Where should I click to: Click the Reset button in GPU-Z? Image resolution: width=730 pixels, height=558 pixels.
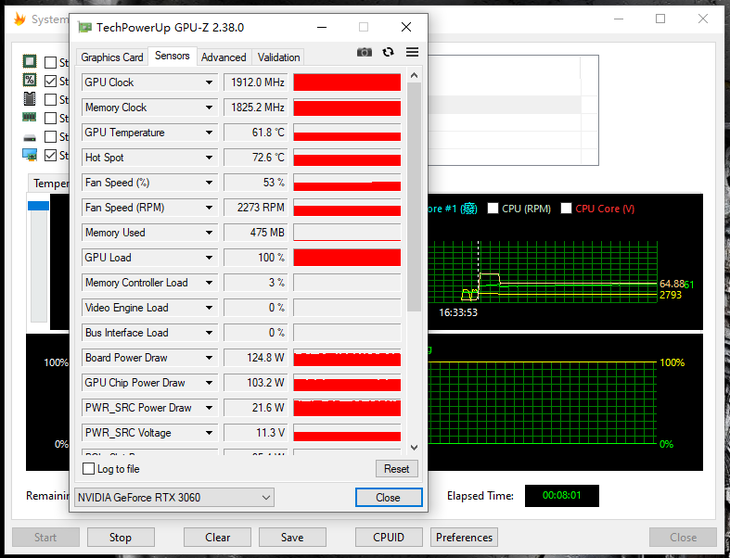[396, 469]
